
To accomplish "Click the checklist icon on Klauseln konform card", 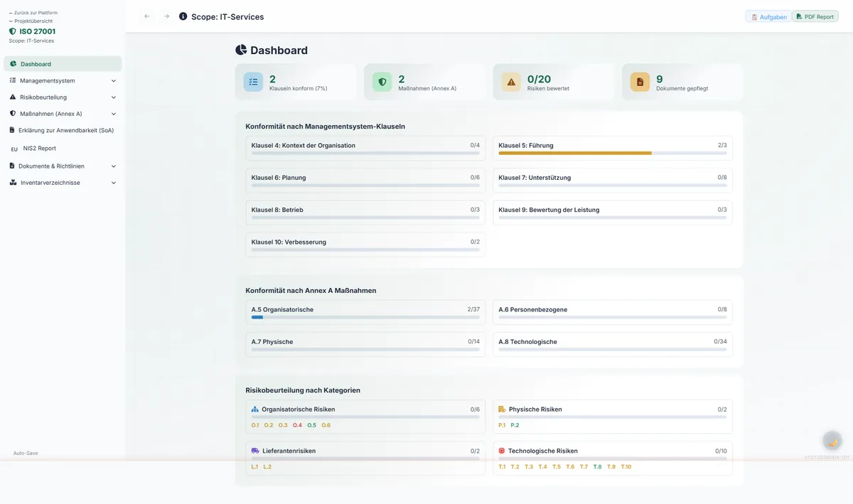I will tap(253, 82).
